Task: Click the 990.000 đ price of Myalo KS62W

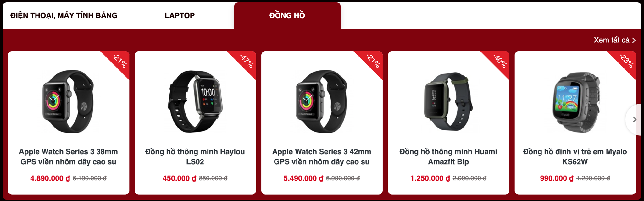Action: tap(557, 178)
